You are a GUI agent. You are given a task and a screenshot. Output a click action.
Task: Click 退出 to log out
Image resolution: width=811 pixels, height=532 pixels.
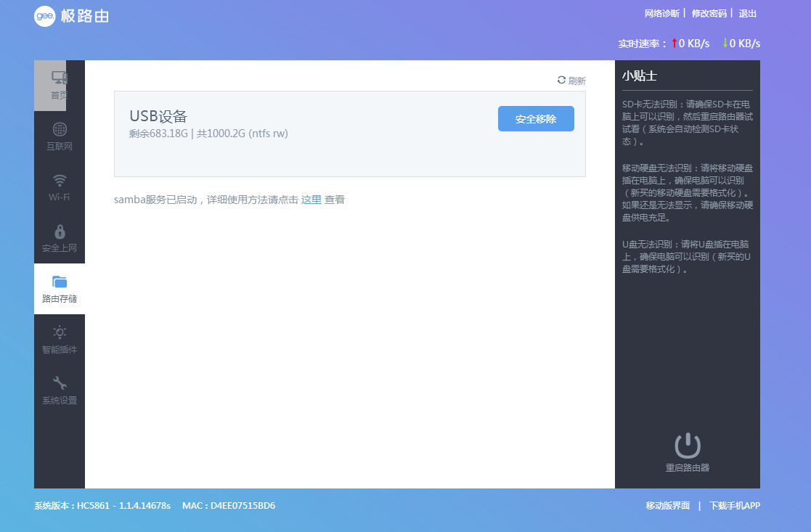(747, 14)
